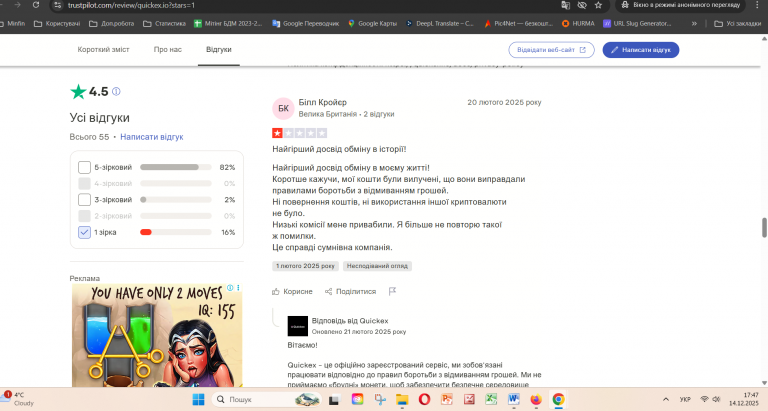
Task: Click the crossed-out eye tracking protection icon
Action: point(582,5)
